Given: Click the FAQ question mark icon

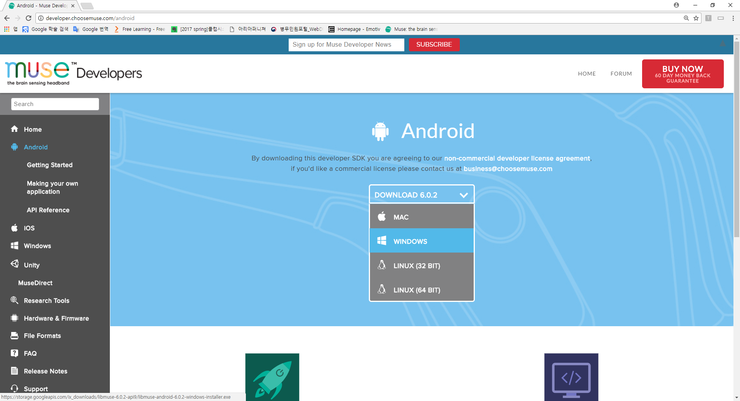Looking at the screenshot, I should pos(14,353).
